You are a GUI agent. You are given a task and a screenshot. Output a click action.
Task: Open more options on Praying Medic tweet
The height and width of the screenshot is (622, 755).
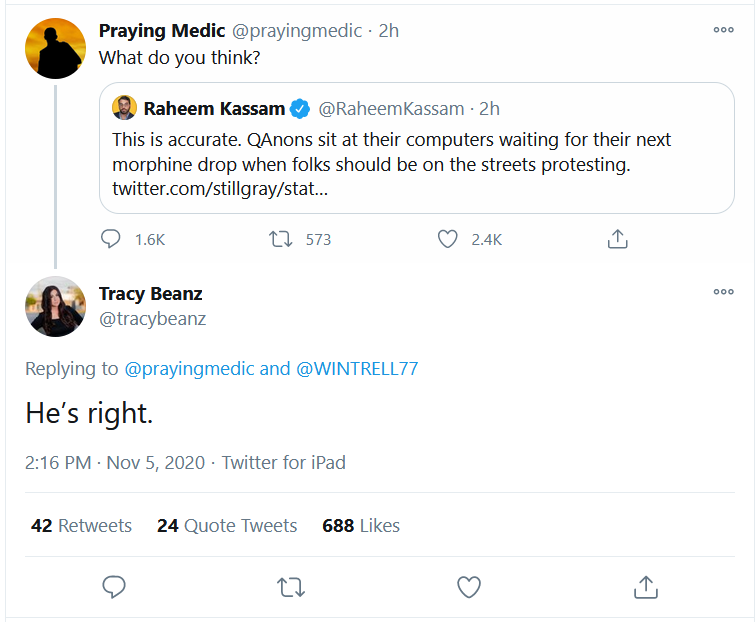pyautogui.click(x=723, y=30)
